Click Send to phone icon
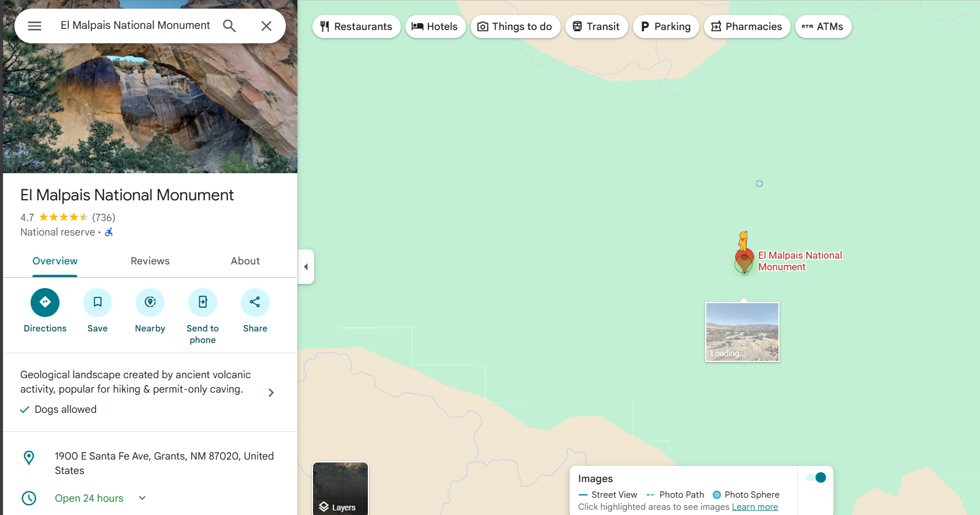This screenshot has width=980, height=515. 203,302
